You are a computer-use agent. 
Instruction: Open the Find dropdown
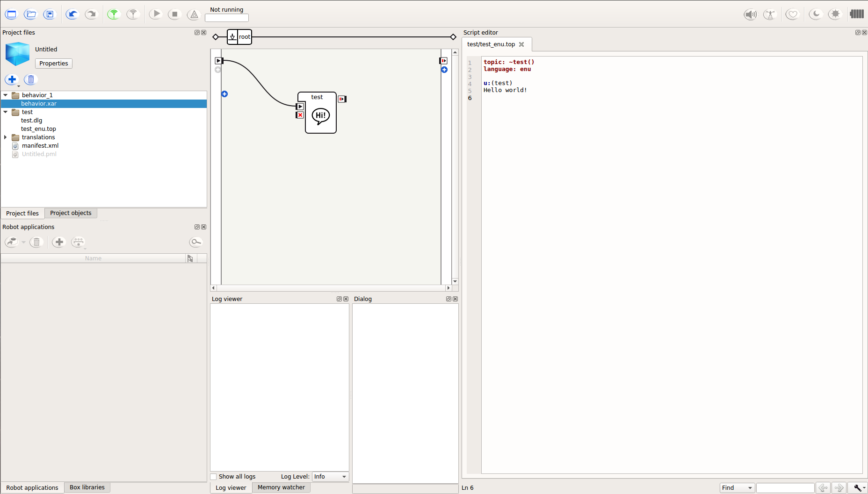tap(737, 488)
